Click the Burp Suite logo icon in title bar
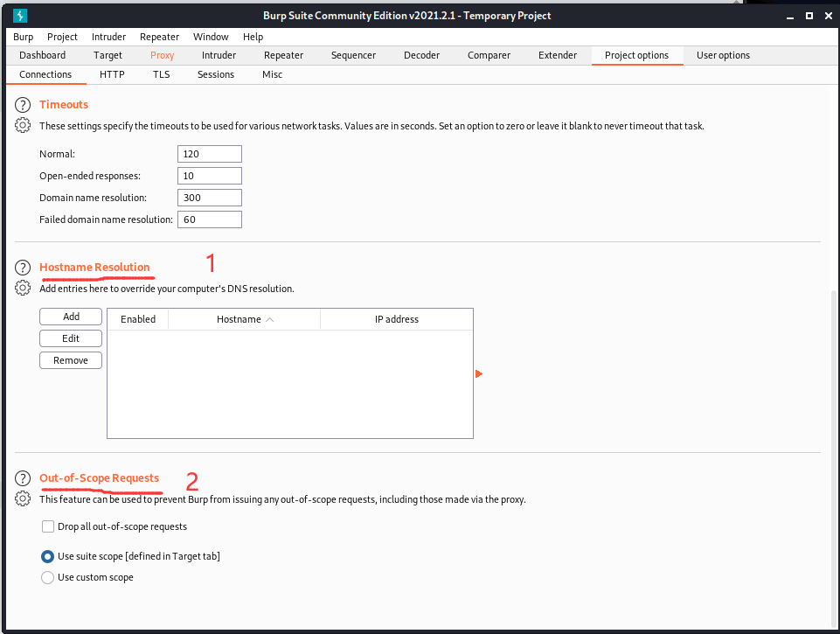The image size is (840, 634). [x=20, y=16]
